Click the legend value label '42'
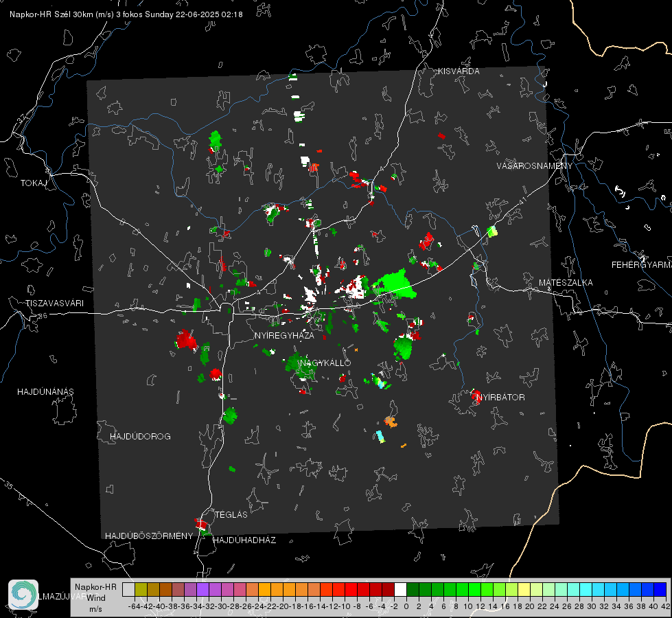672x618 pixels. [665, 606]
